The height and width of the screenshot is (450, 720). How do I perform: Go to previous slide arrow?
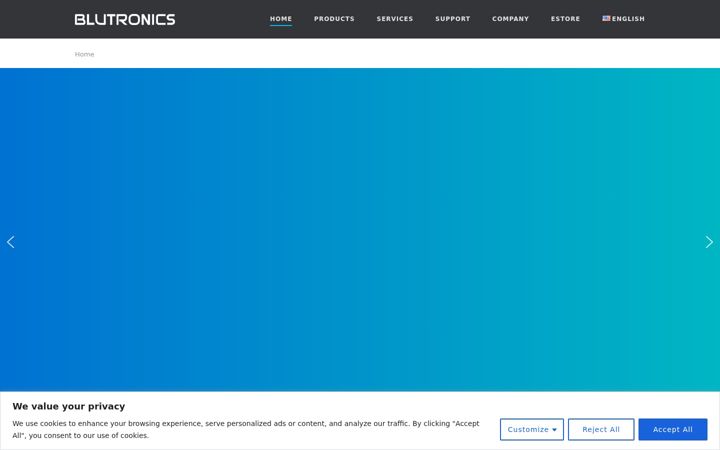11,242
